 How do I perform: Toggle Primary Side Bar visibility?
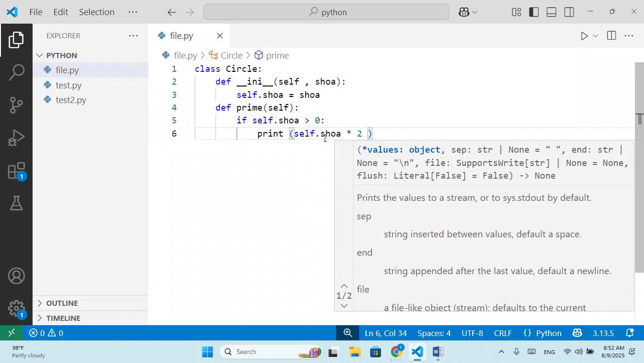(x=534, y=12)
